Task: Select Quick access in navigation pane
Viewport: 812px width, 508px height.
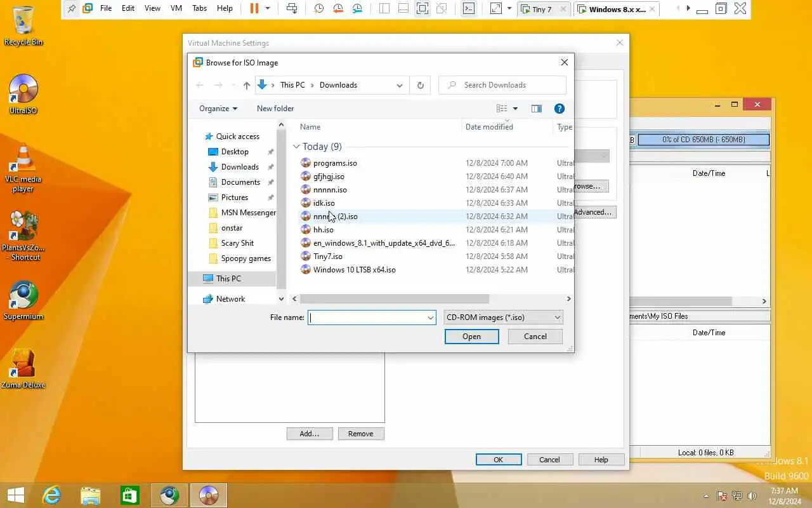Action: (237, 137)
